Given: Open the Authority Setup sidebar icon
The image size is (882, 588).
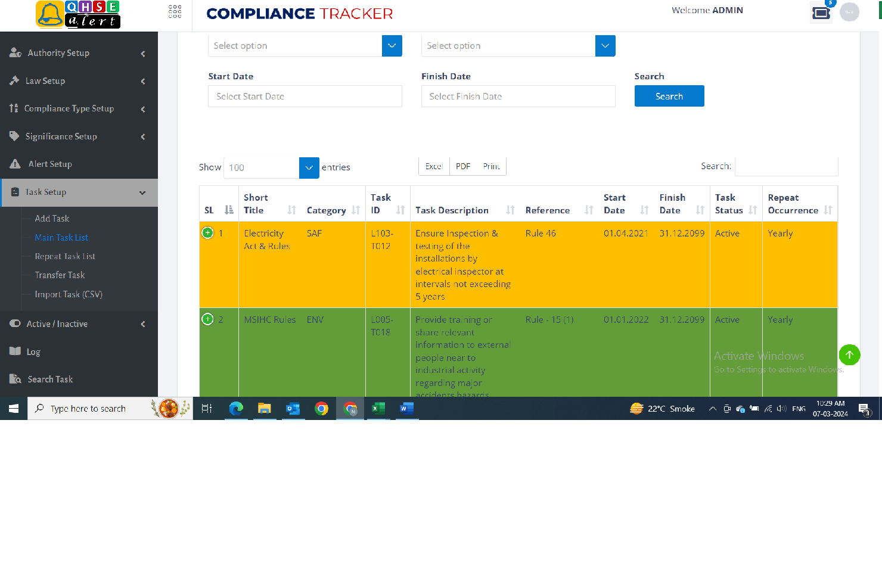Looking at the screenshot, I should point(15,52).
